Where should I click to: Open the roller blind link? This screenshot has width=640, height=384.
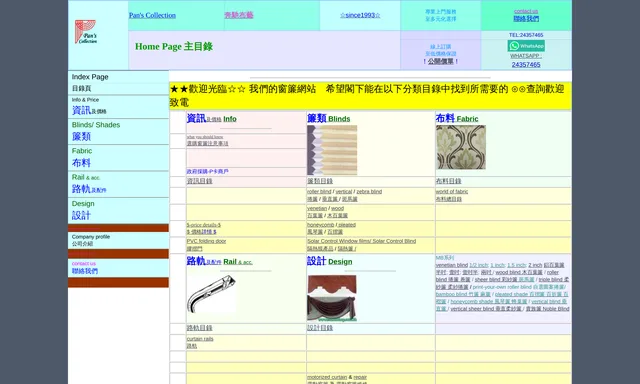pos(319,191)
